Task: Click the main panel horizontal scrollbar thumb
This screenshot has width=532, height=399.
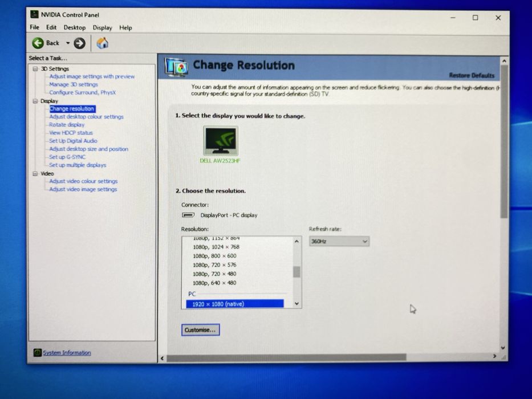Action: tap(286, 357)
